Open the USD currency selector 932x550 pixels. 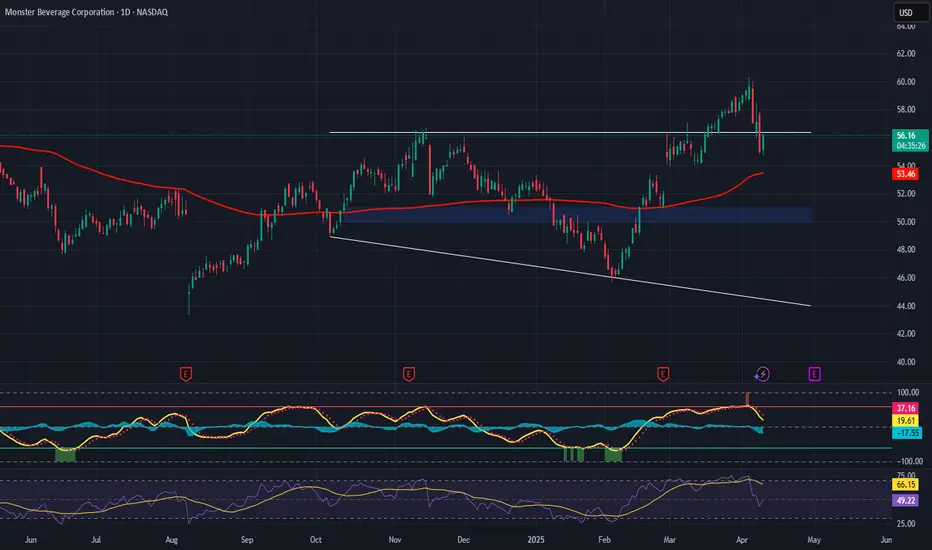911,12
